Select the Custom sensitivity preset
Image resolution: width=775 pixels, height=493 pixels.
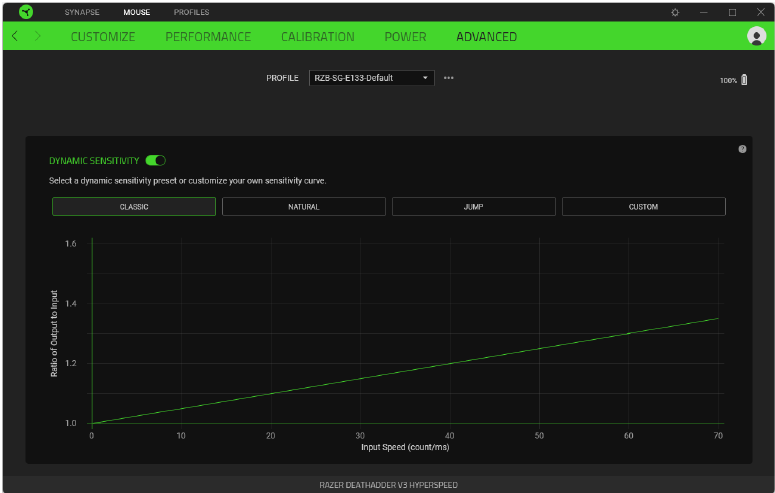(x=644, y=207)
